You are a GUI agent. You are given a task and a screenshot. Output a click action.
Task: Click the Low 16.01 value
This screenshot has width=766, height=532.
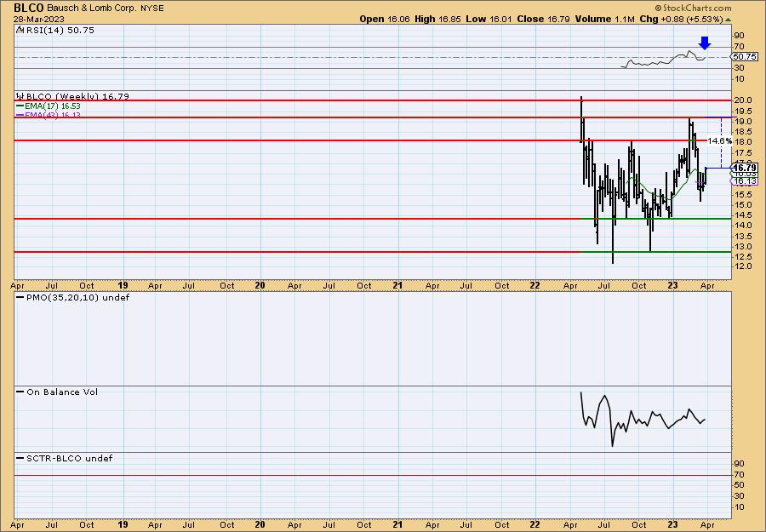487,19
